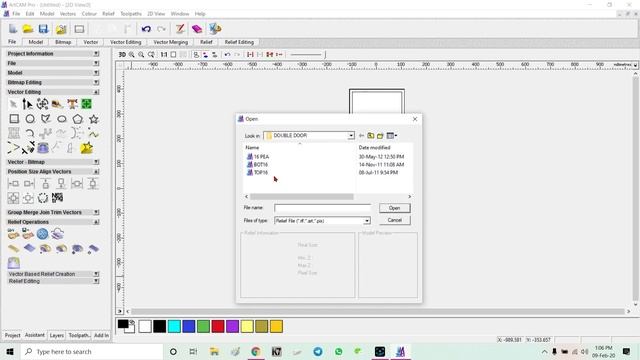Screen dimensions: 640x360
Task: Expand Group Merge Join Trim Vectors section
Action: click(x=96, y=212)
